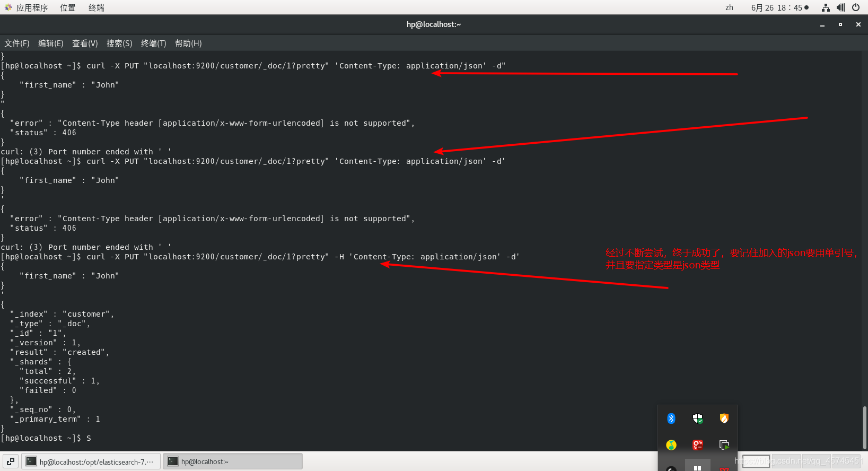The image size is (868, 471).
Task: Open the 应用程序 applications menu
Action: (x=32, y=7)
